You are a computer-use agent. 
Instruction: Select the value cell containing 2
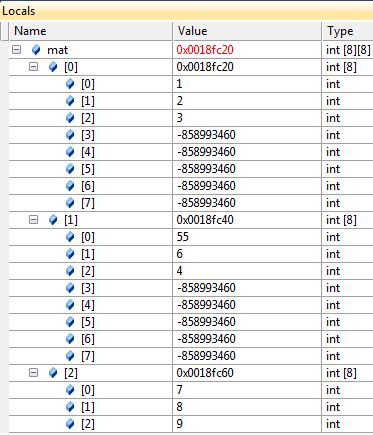[x=247, y=101]
